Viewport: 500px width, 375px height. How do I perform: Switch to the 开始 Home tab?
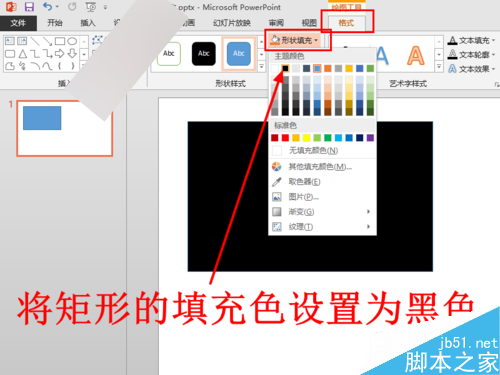[55, 23]
